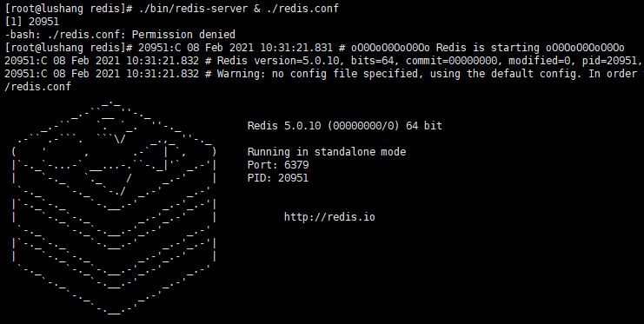Click the 'Redis 5.0.10' 64 bit banner line
The image size is (644, 324).
click(x=344, y=126)
